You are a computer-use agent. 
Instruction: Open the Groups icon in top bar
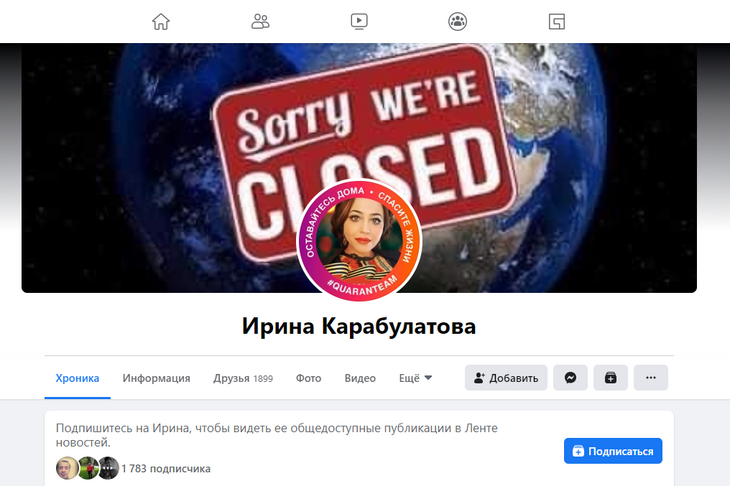point(458,21)
